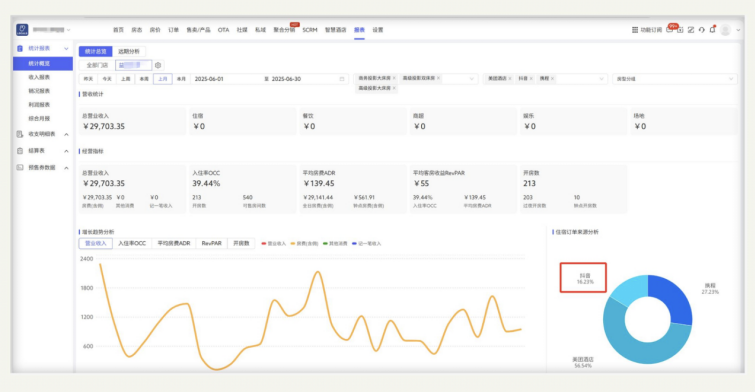
Task: Expand the 结算表 sidebar section chevron
Action: [x=66, y=151]
